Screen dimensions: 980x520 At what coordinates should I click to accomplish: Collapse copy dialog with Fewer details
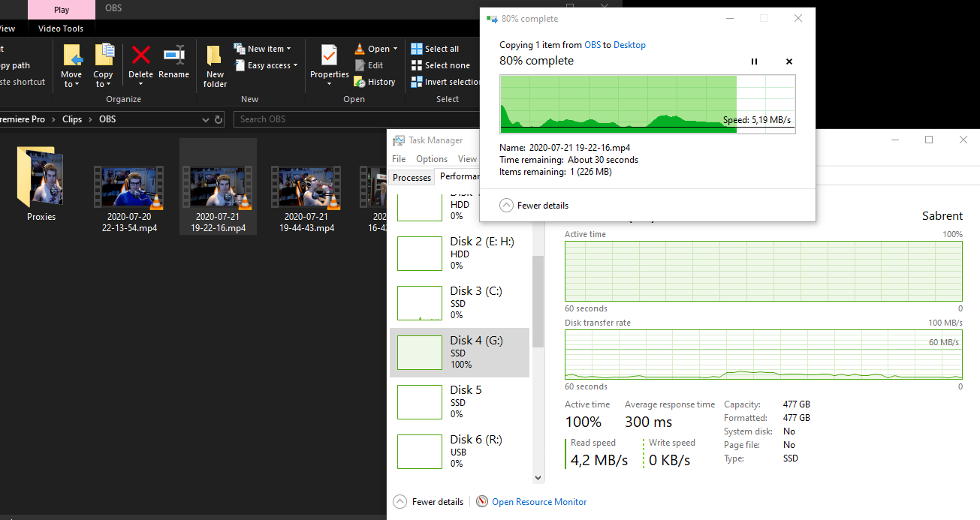tap(534, 206)
